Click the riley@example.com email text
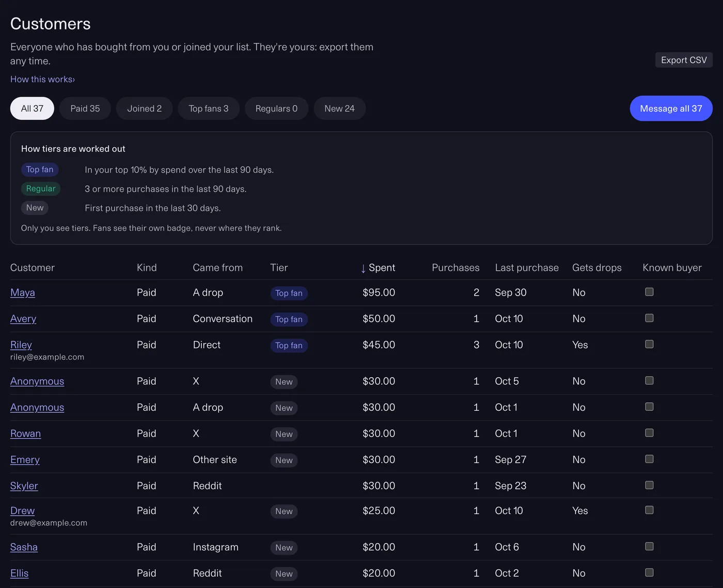Image resolution: width=723 pixels, height=588 pixels. tap(47, 357)
